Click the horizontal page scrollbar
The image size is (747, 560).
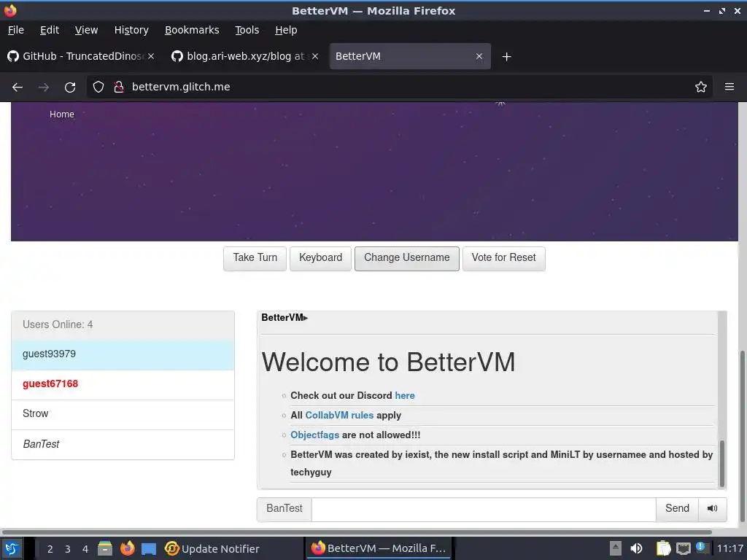pyautogui.click(x=356, y=532)
